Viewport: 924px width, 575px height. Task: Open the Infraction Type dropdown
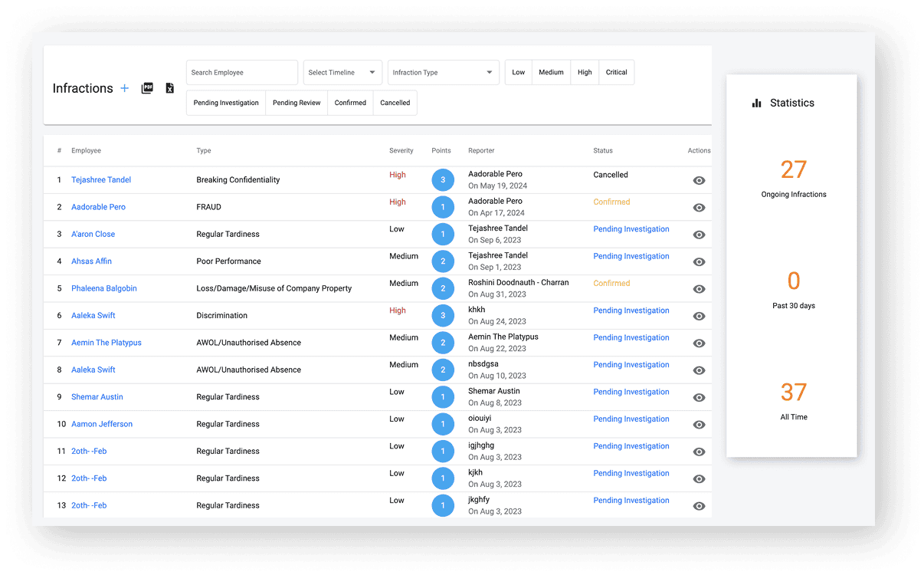click(x=444, y=73)
